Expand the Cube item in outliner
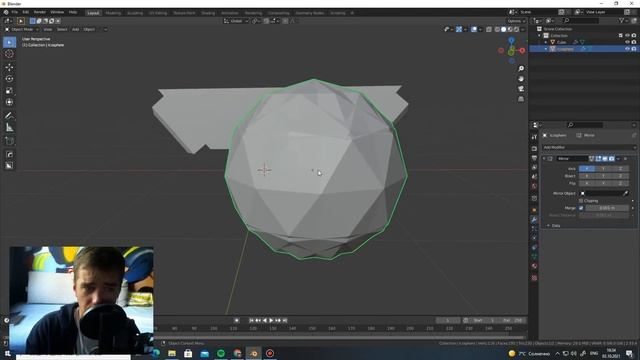 coord(546,42)
